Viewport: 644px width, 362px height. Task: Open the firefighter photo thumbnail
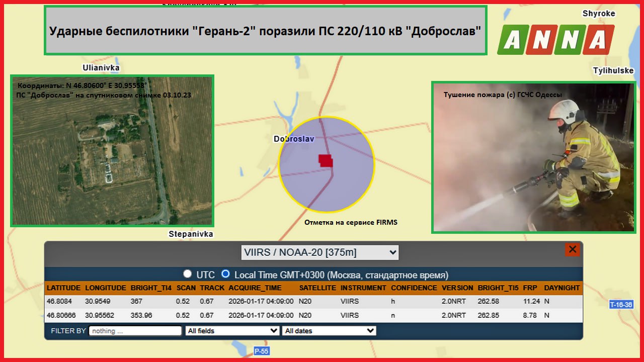[533, 157]
